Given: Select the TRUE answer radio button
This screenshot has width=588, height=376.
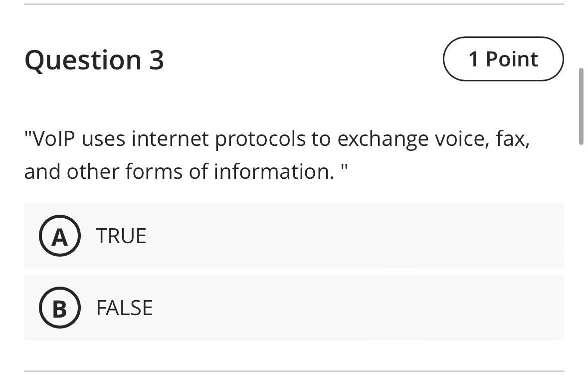Looking at the screenshot, I should [59, 236].
